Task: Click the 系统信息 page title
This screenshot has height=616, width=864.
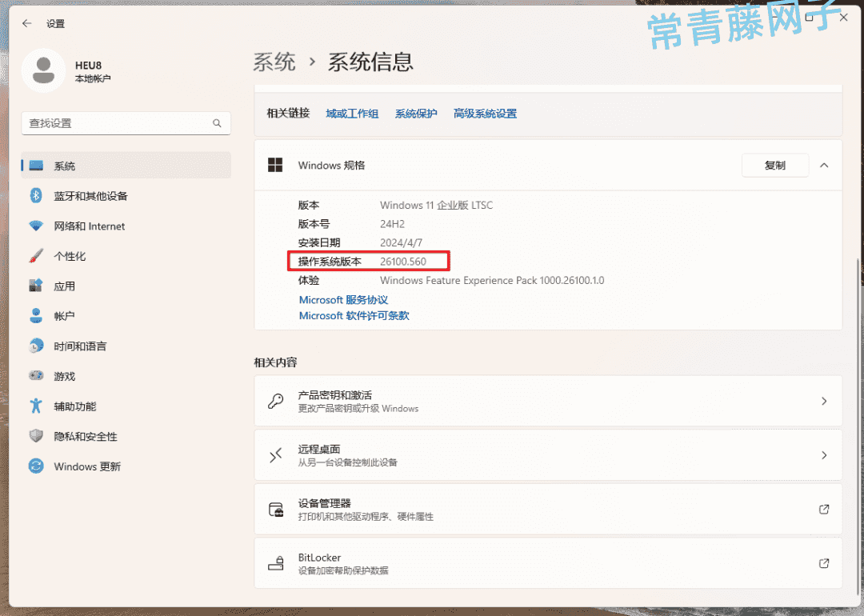Action: 371,62
